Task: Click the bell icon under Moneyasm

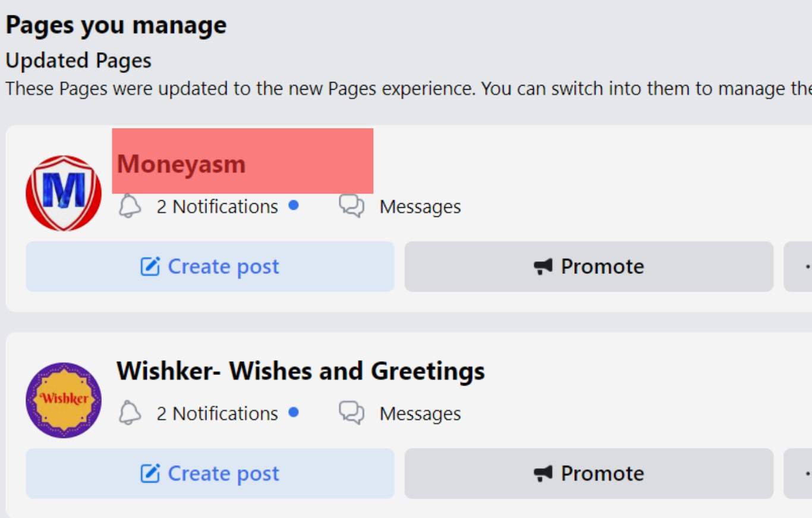Action: click(x=130, y=206)
